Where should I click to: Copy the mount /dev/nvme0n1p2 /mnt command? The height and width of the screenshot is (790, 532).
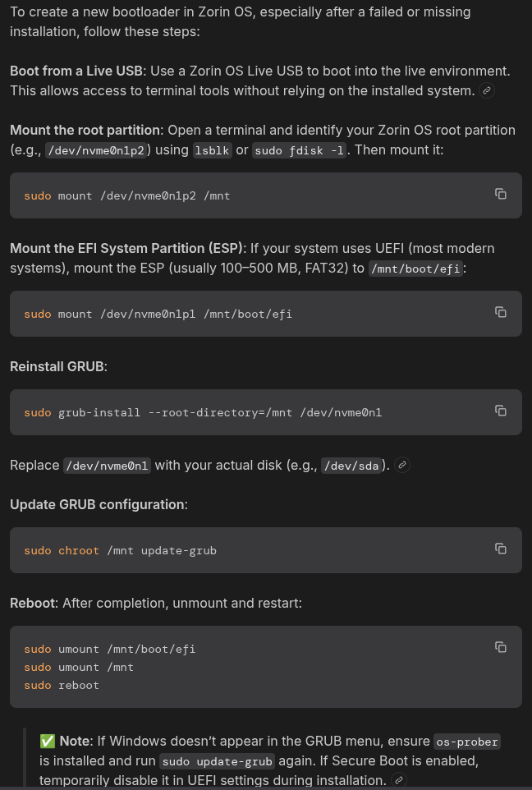500,194
